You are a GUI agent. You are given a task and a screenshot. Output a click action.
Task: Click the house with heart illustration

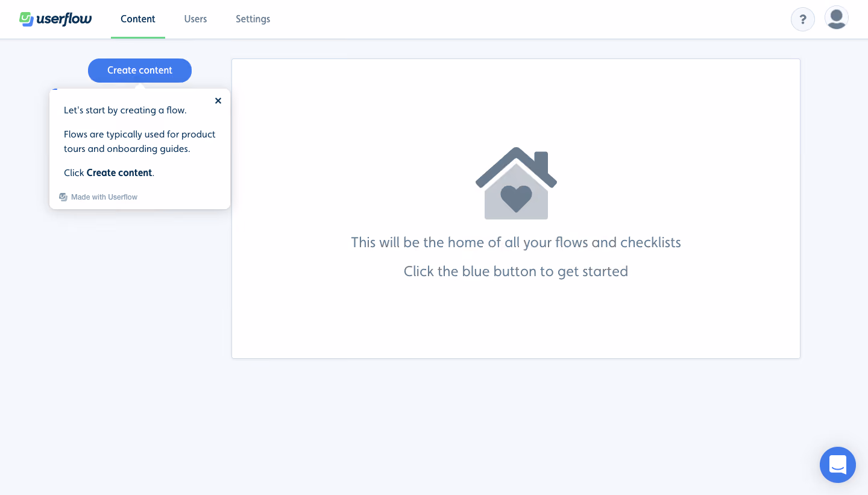[x=516, y=183]
